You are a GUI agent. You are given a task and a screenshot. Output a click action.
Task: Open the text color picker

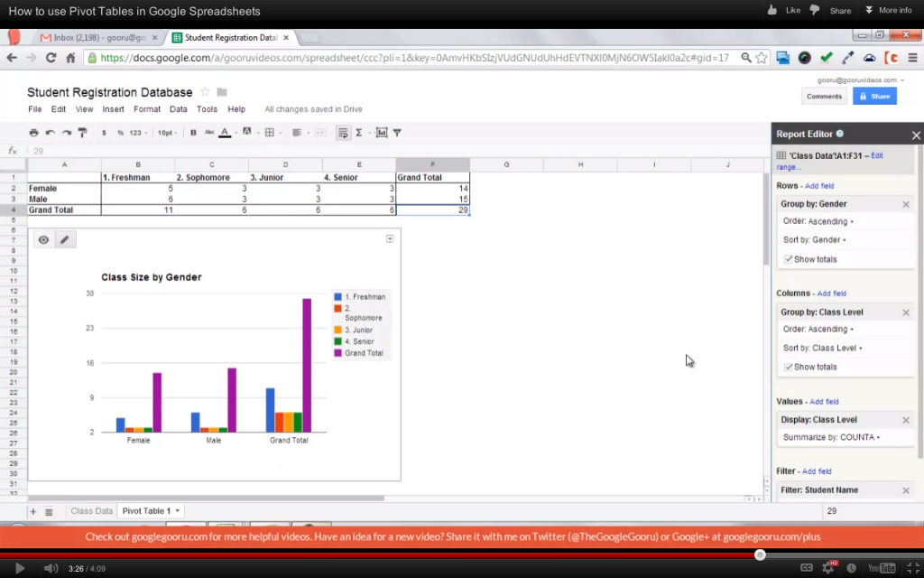click(225, 133)
